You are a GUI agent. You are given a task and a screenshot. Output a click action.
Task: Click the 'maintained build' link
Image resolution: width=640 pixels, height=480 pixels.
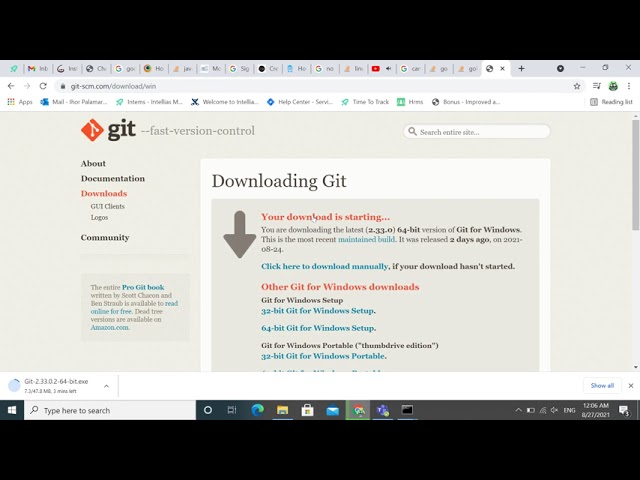tap(367, 240)
